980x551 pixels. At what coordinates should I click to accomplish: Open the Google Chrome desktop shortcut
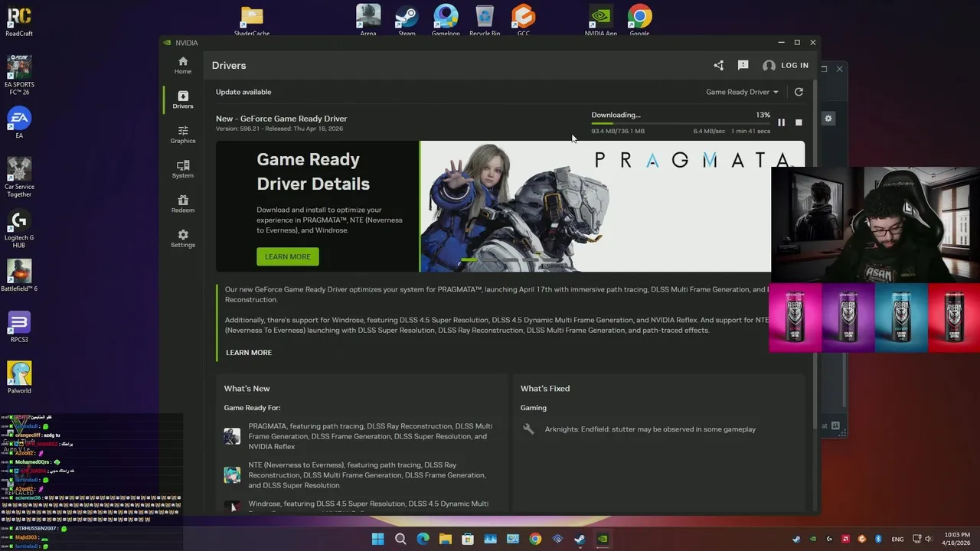(640, 21)
